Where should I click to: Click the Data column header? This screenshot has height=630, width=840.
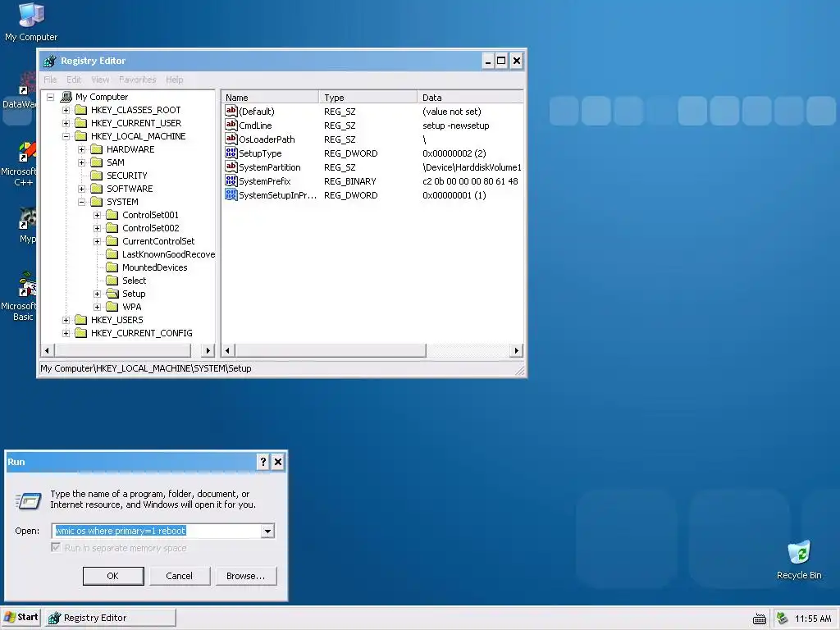click(470, 98)
